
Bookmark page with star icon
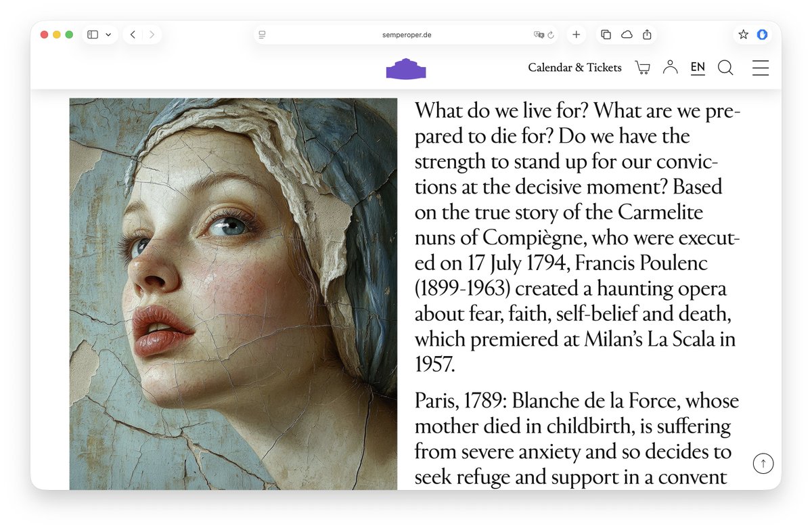[743, 35]
